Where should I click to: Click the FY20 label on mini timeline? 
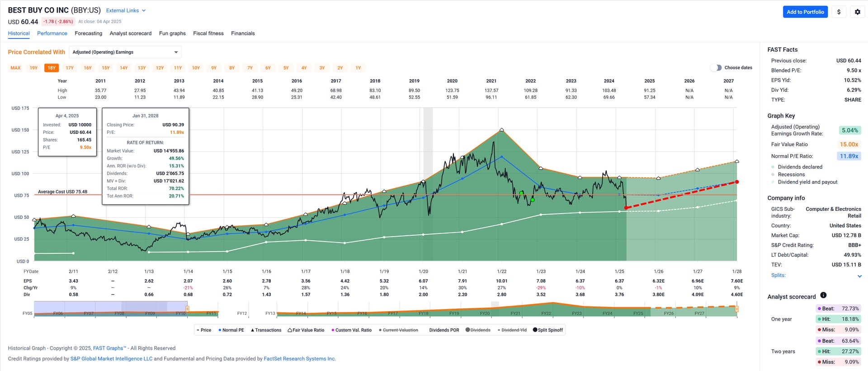485,314
